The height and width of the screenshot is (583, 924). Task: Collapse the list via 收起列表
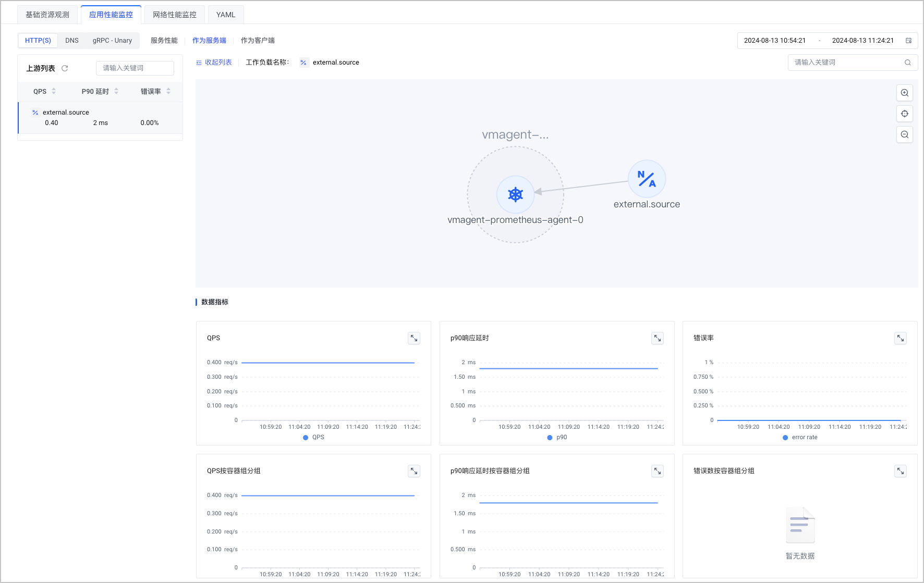click(x=214, y=63)
